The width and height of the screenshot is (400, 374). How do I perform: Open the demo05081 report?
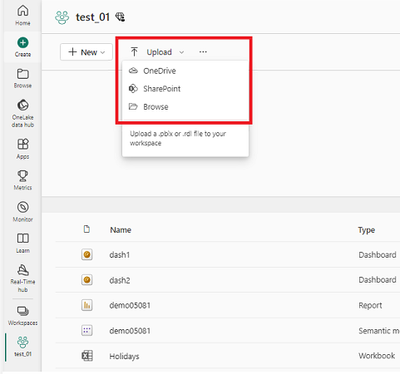click(x=130, y=305)
